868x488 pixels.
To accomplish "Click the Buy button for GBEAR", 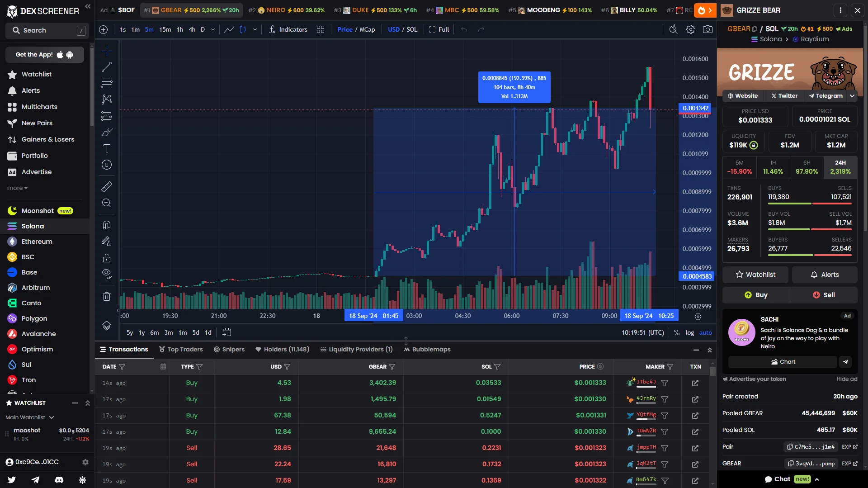I will tap(755, 295).
